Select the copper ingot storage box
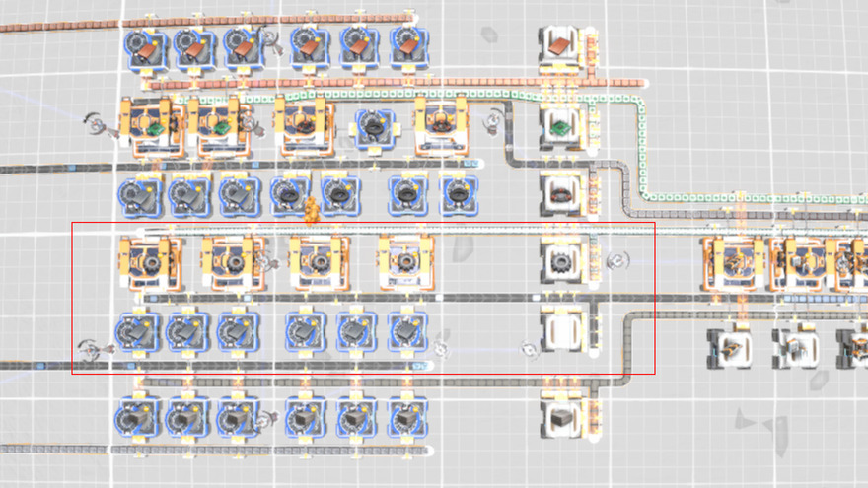The image size is (868, 488). point(559,45)
